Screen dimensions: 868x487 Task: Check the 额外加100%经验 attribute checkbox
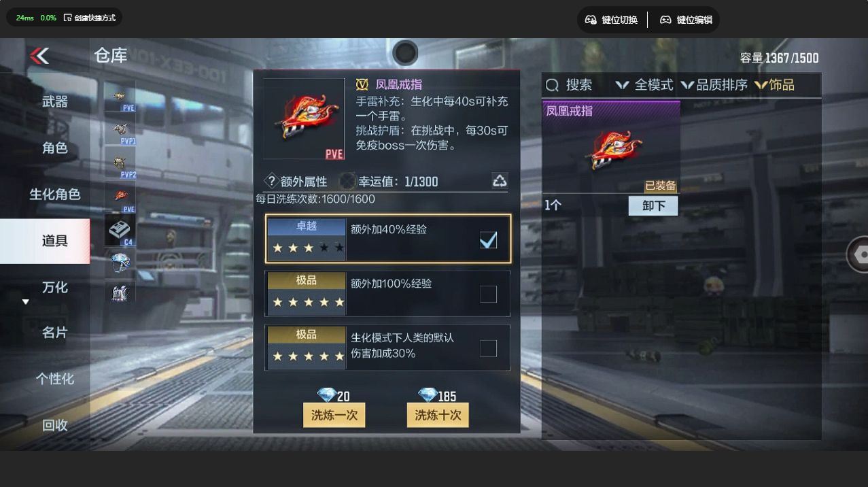pos(488,294)
